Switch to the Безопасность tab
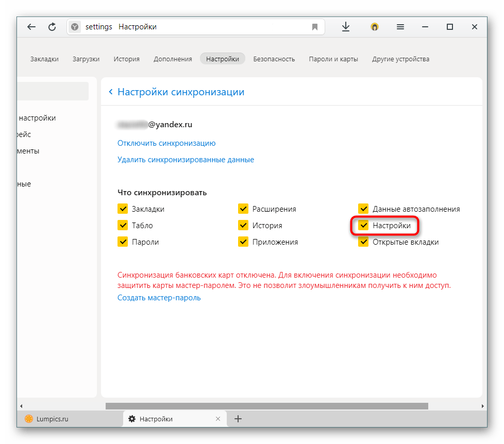Image resolution: width=504 pixels, height=444 pixels. (x=274, y=59)
